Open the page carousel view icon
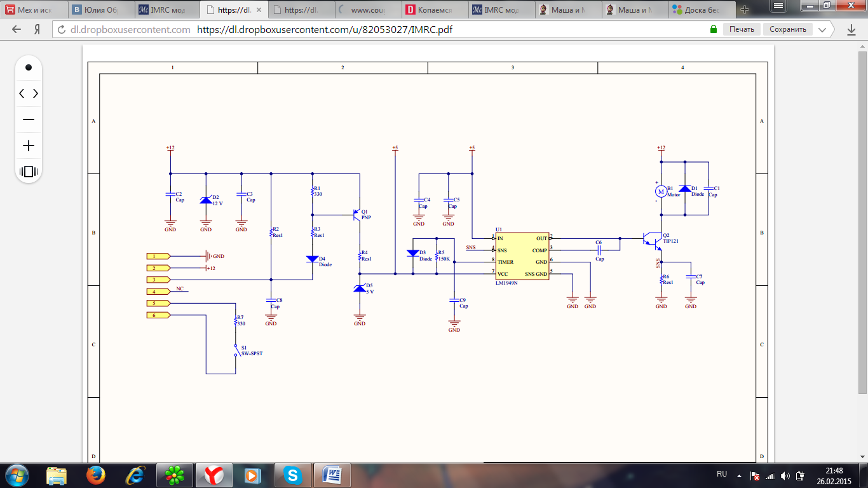868x488 pixels. point(29,172)
